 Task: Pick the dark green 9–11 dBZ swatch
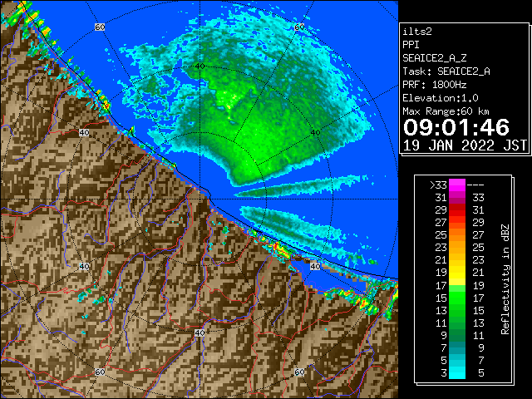[457, 335]
